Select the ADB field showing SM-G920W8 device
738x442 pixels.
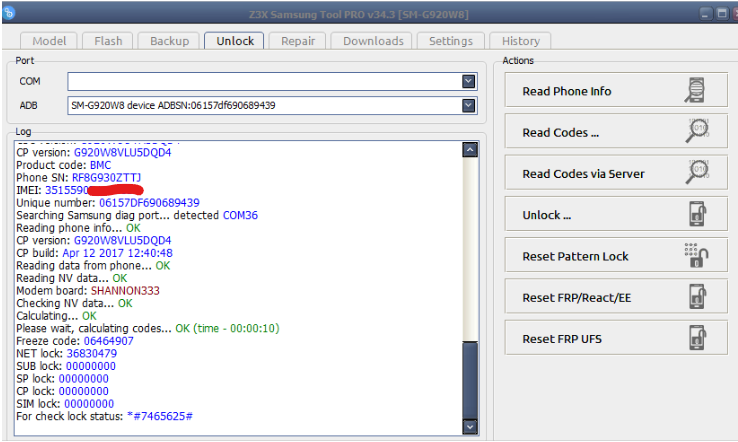(272, 105)
